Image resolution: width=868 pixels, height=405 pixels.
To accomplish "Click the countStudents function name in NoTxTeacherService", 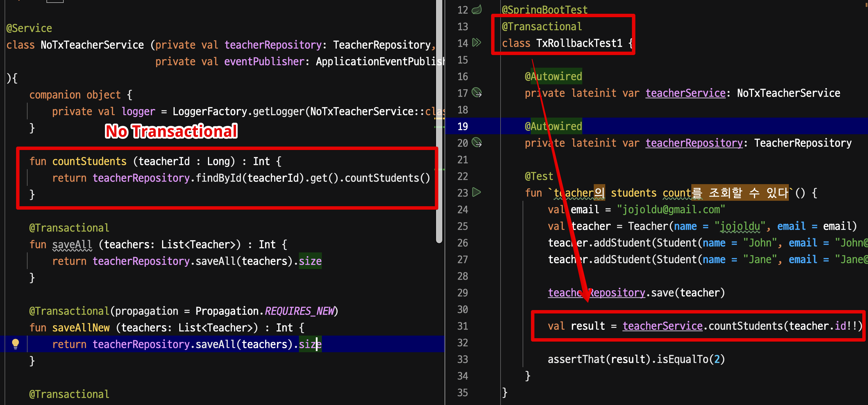I will tap(89, 161).
